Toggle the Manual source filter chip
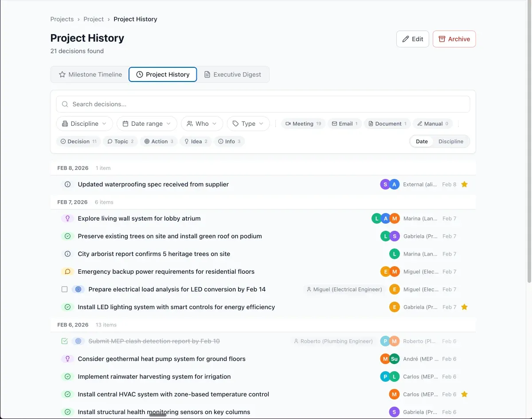532x419 pixels. pyautogui.click(x=433, y=124)
